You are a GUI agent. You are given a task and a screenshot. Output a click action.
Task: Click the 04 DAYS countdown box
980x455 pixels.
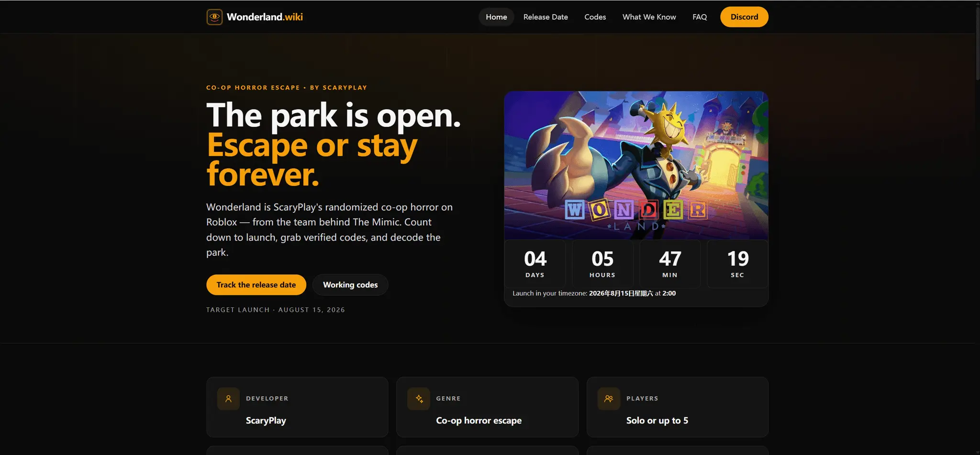(535, 264)
